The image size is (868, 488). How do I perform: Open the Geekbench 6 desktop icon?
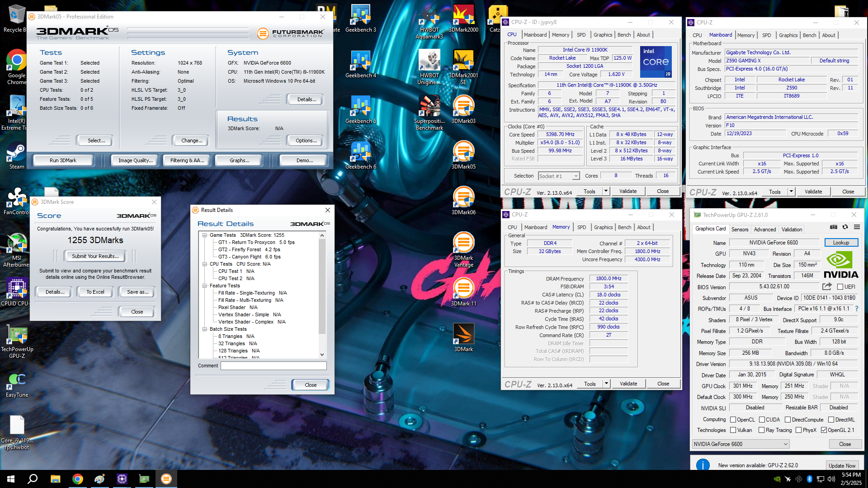click(360, 155)
